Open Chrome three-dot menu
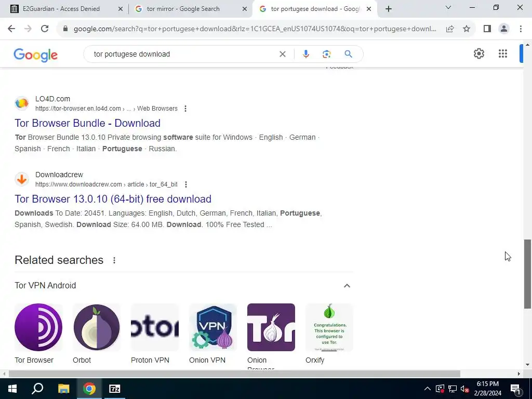Viewport: 532px width, 399px height. 521,29
